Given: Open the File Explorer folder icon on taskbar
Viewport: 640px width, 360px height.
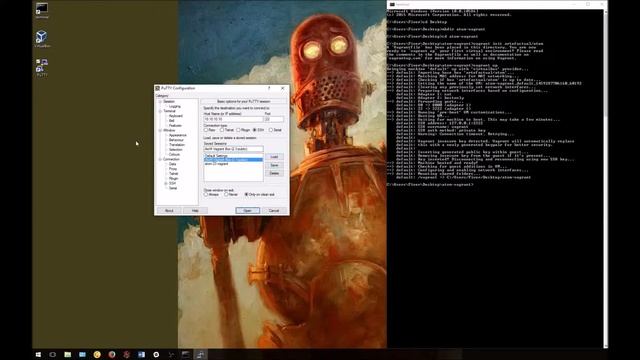Looking at the screenshot, I should pyautogui.click(x=68, y=355).
